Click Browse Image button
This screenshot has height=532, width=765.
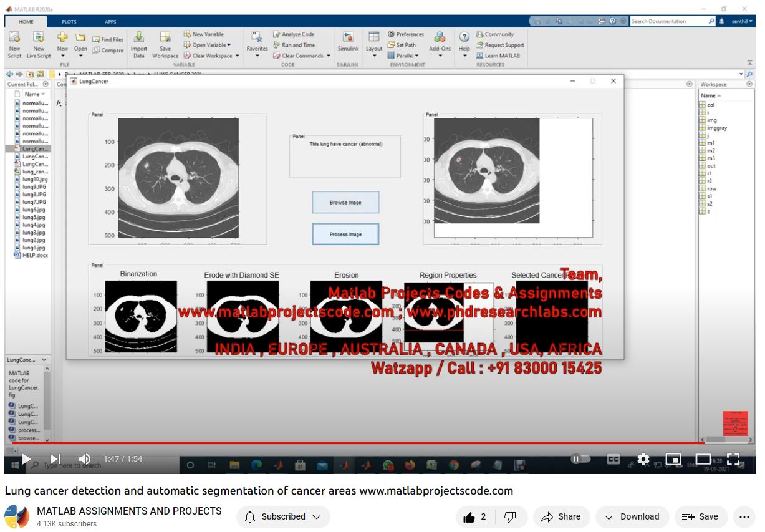[x=345, y=203]
